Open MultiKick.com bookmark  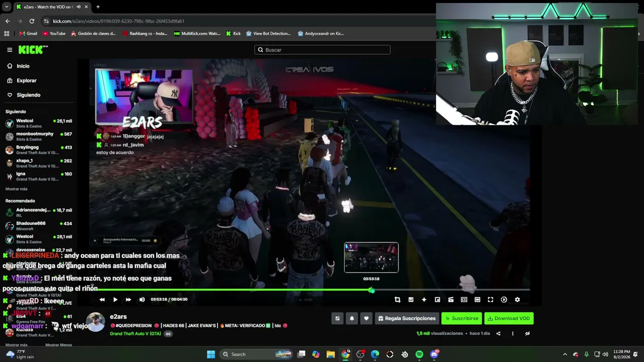(x=197, y=34)
